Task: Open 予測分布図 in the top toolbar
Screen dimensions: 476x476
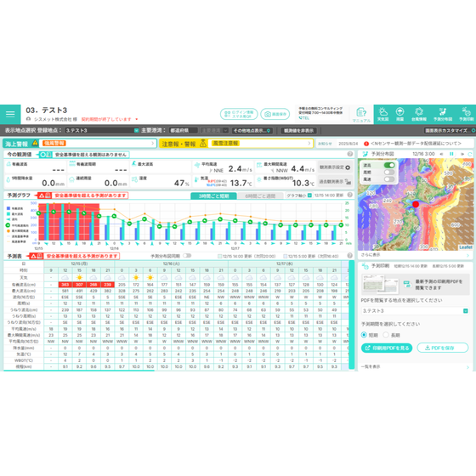Action: pos(443,114)
